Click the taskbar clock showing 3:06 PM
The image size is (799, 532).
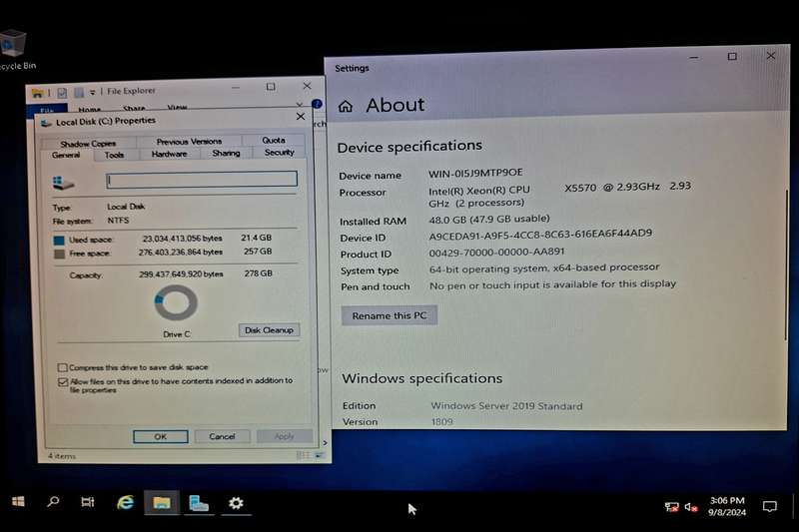coord(727,506)
